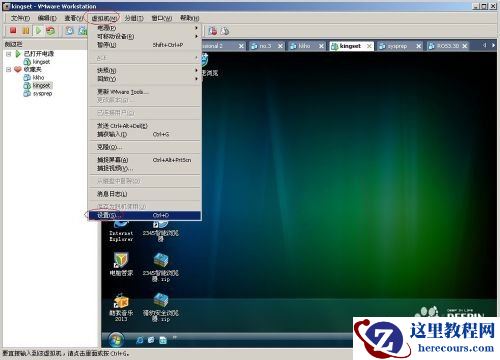Open the 帮助(H) menu
This screenshot has height=360, width=500.
189,18
